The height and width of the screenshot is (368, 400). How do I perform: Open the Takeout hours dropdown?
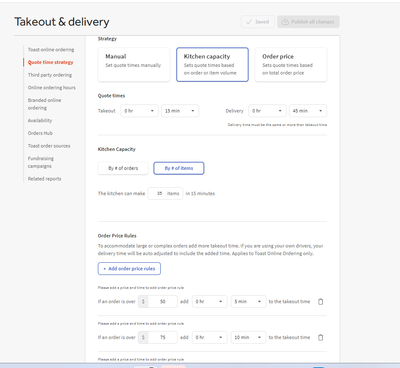(139, 111)
